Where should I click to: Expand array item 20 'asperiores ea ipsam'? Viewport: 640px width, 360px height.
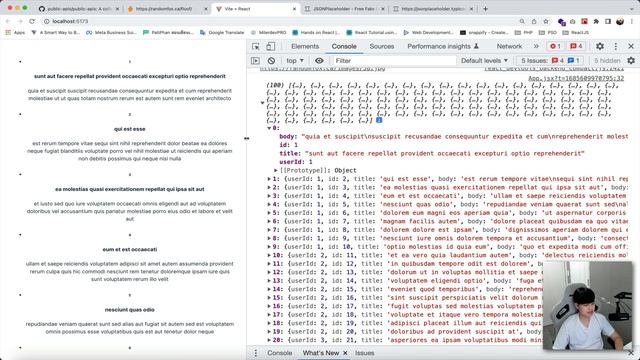pyautogui.click(x=269, y=340)
